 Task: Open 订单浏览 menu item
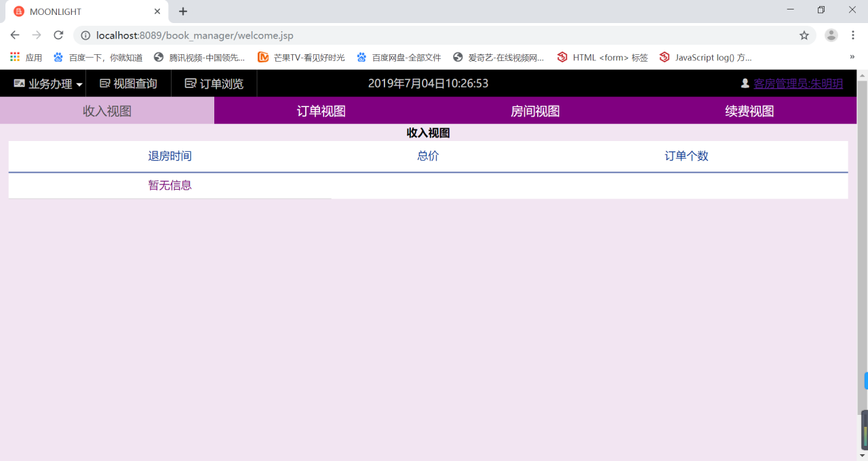214,84
